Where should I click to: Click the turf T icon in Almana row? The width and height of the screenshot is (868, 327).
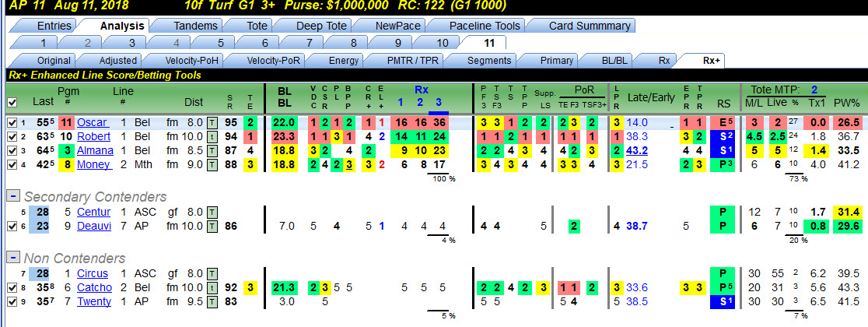coord(212,150)
